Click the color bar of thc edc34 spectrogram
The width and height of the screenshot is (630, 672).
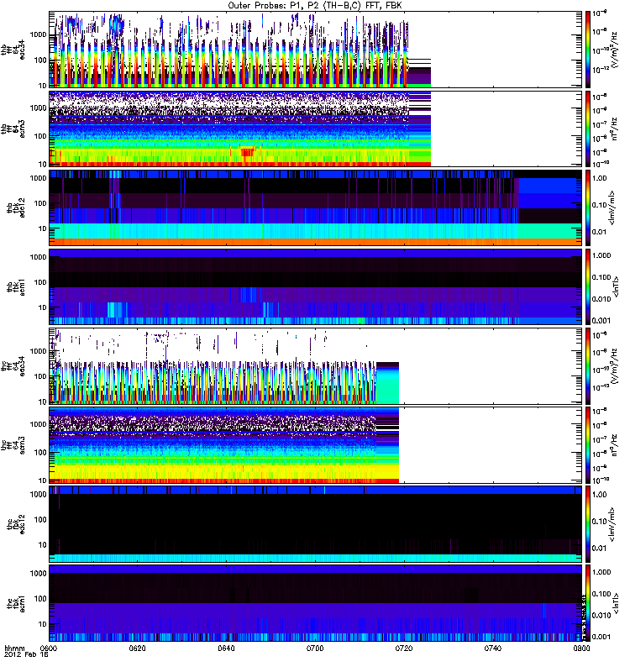click(x=587, y=365)
